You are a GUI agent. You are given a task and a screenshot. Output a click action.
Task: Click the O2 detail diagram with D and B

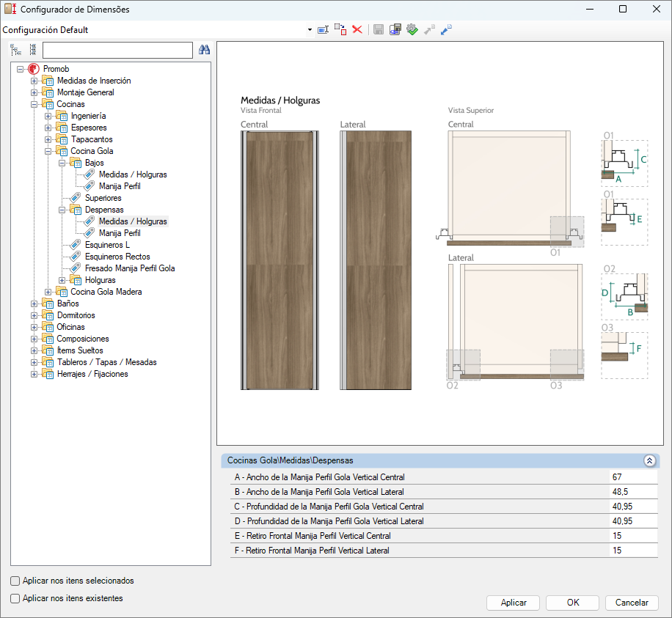pos(624,297)
